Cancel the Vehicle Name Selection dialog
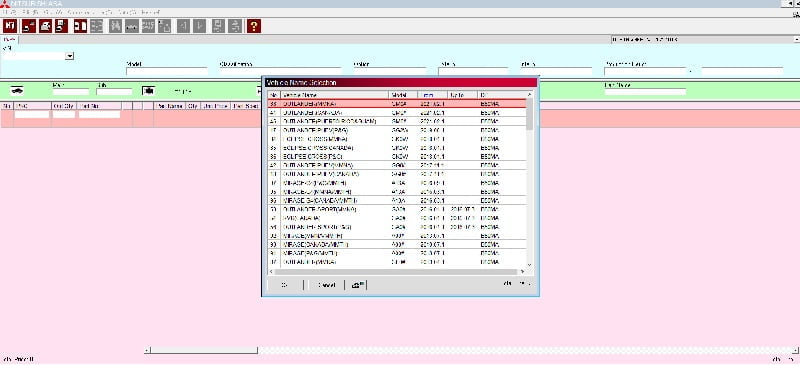The height and width of the screenshot is (365, 800). (326, 285)
